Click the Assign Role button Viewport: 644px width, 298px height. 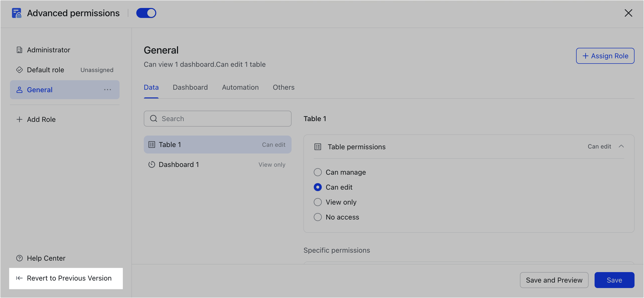click(x=605, y=56)
